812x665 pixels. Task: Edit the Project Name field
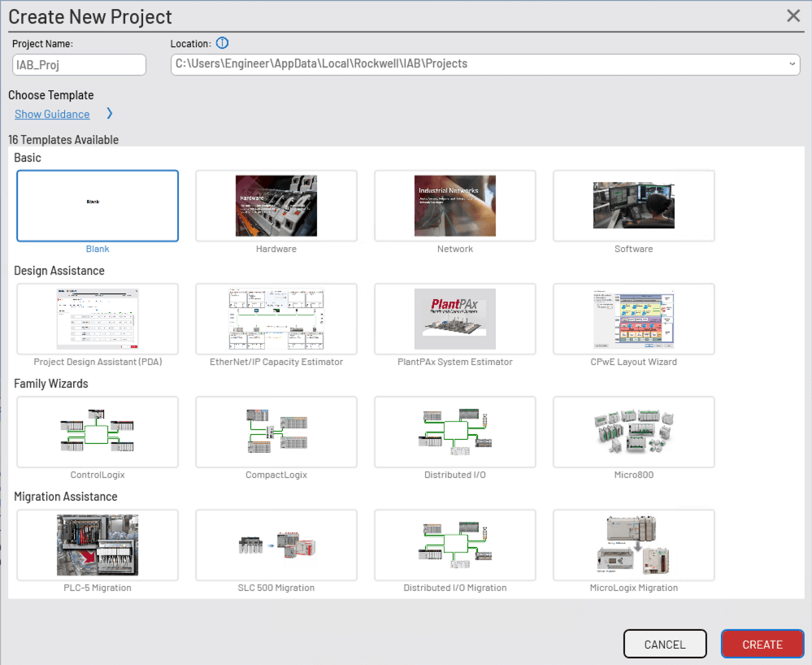tap(79, 64)
